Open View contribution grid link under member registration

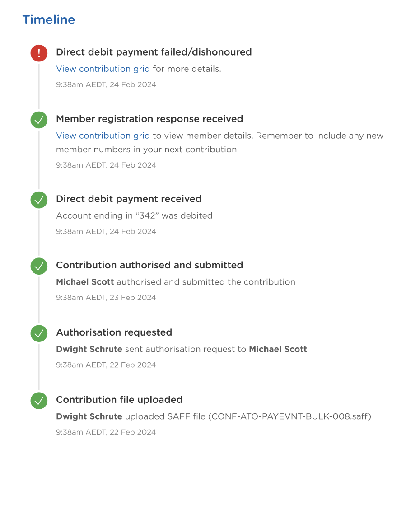[103, 136]
